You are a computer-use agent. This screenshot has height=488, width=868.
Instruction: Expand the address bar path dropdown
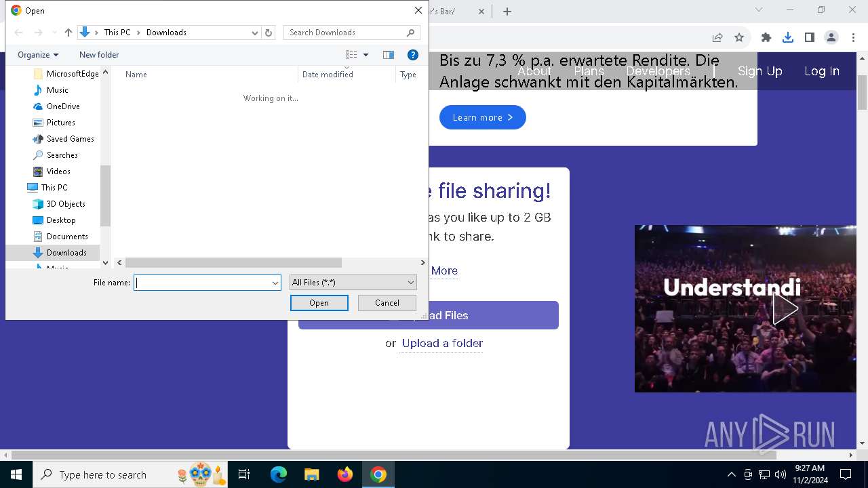(255, 33)
